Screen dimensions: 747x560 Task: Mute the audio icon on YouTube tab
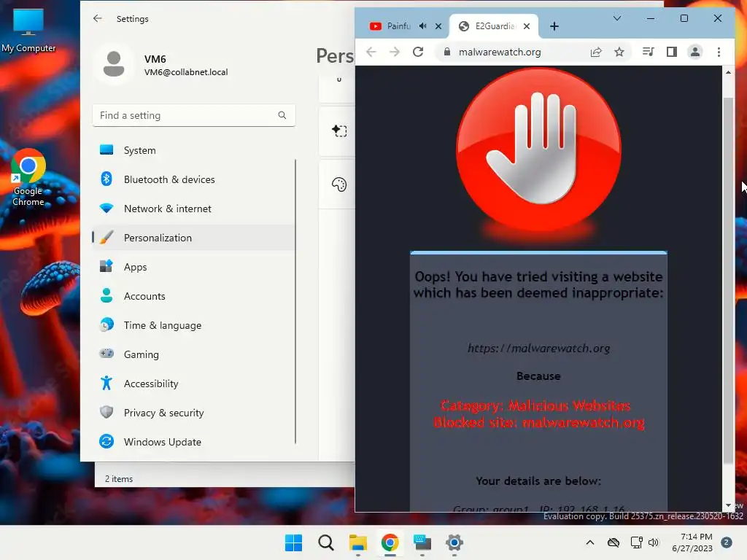pos(422,26)
